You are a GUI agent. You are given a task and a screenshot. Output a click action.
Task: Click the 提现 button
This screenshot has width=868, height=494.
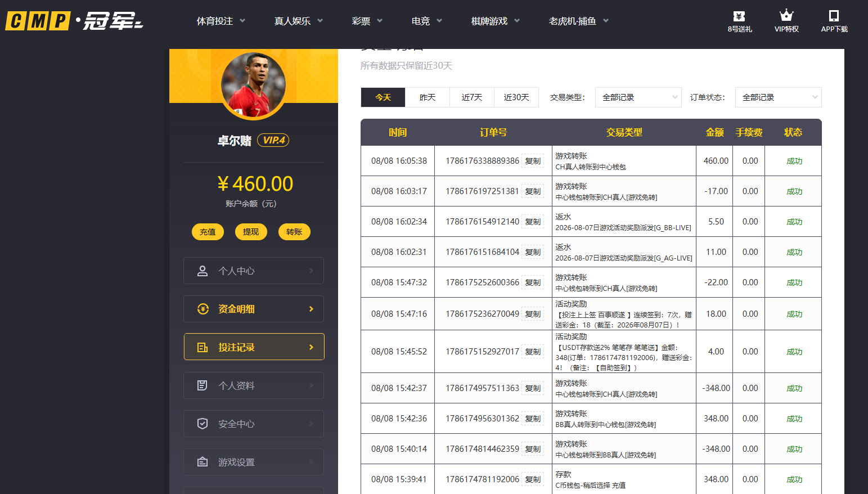(251, 232)
